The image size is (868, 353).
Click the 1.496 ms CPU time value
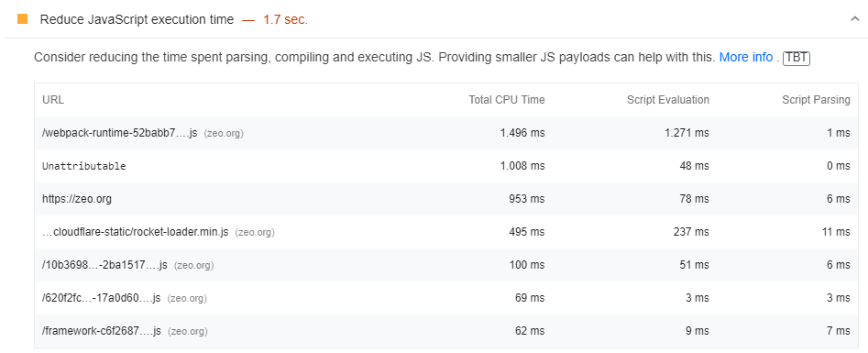[522, 133]
